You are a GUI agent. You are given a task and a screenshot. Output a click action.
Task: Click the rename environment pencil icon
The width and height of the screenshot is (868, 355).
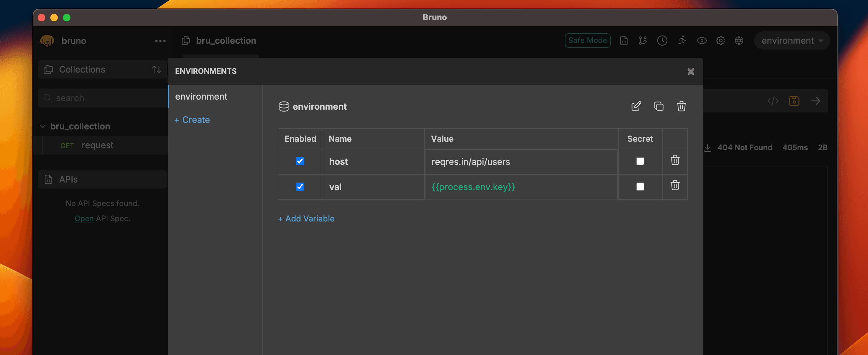[x=636, y=106]
